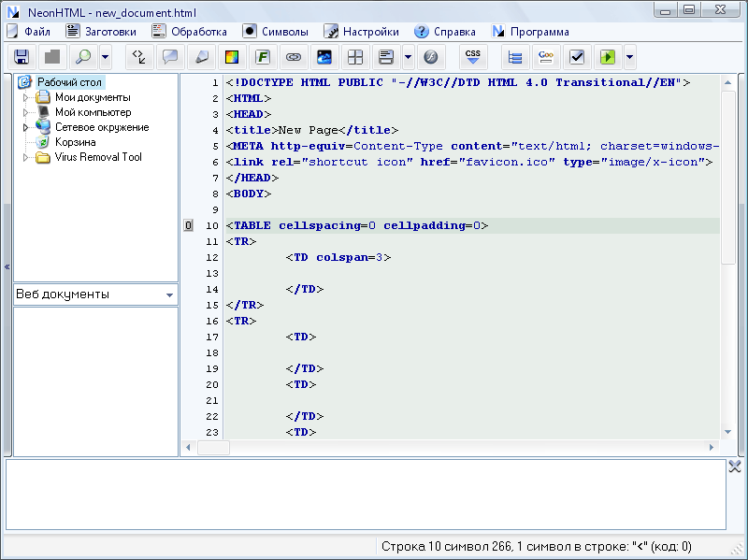Image resolution: width=748 pixels, height=560 pixels.
Task: Save the document with the floppy disk icon
Action: pos(22,57)
